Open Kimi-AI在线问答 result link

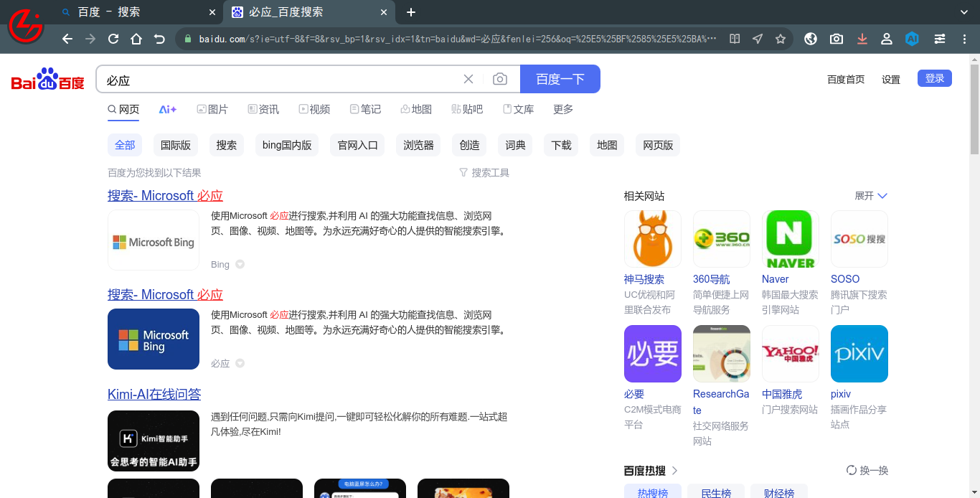[154, 394]
